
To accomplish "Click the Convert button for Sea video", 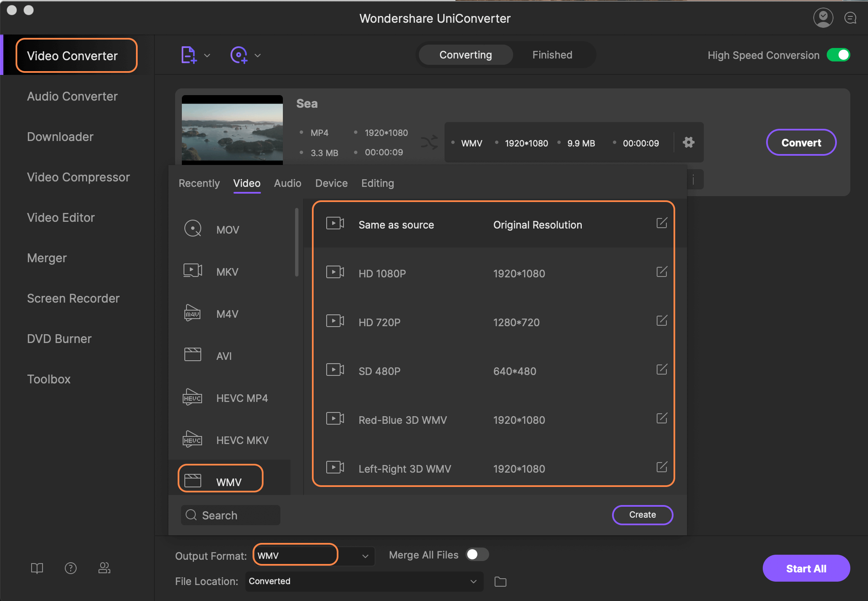I will tap(801, 143).
